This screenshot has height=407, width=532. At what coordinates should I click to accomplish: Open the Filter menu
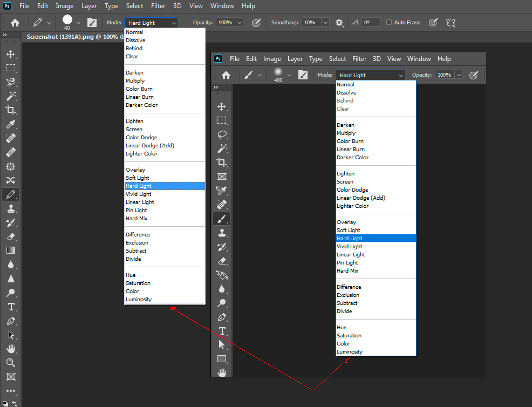point(158,6)
